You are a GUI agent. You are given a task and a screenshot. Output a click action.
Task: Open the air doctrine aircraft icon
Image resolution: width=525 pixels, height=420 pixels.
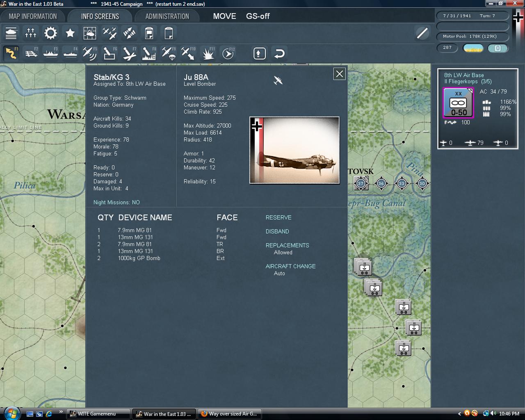click(110, 33)
